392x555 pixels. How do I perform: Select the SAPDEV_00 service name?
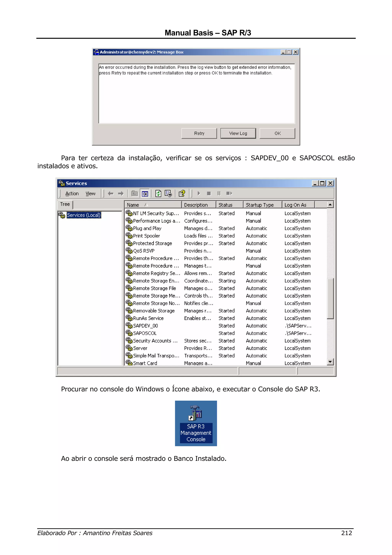[x=145, y=326]
